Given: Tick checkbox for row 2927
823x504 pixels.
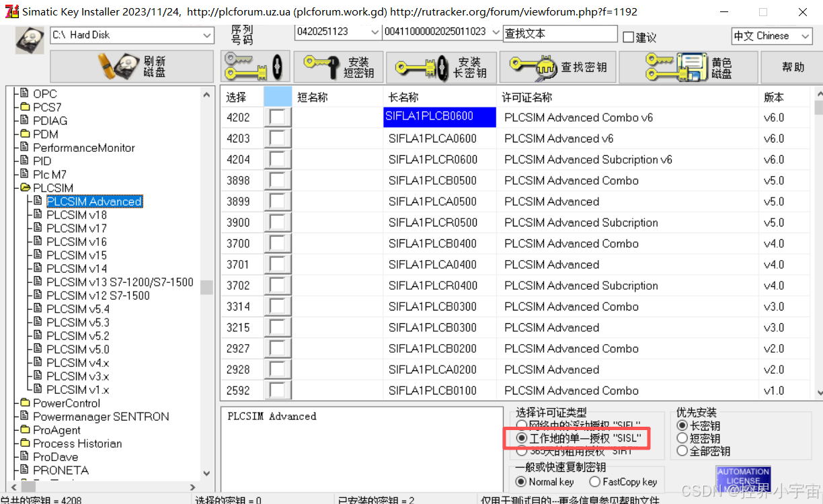Looking at the screenshot, I should (x=276, y=348).
